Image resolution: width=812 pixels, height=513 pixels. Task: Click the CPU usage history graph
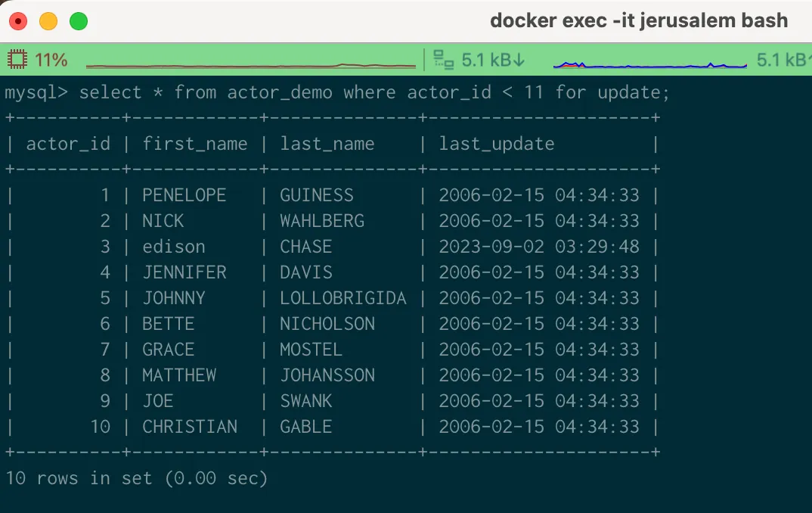[251, 65]
